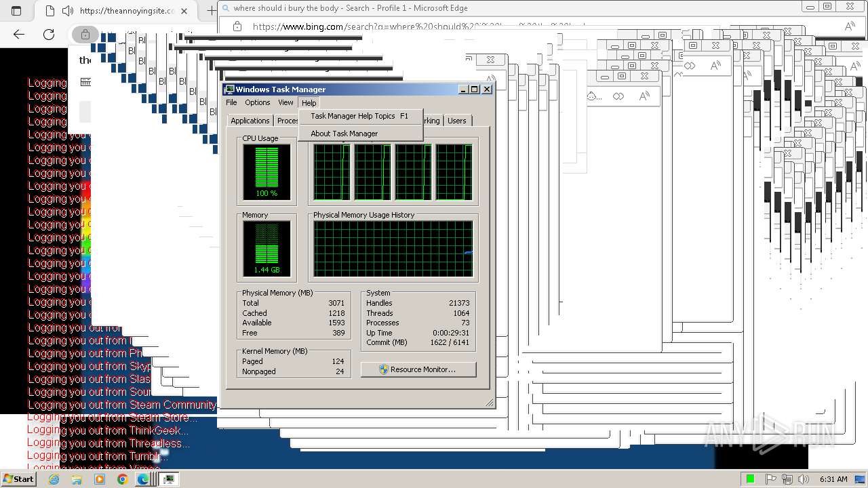Click the Up Time 0:00:29:31 row
The width and height of the screenshot is (868, 488).
pos(418,333)
